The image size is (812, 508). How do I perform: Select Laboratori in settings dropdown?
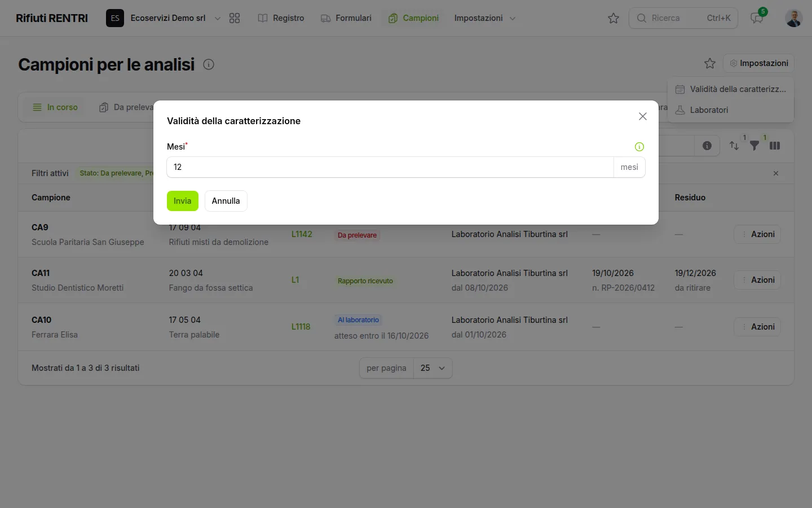(731, 110)
